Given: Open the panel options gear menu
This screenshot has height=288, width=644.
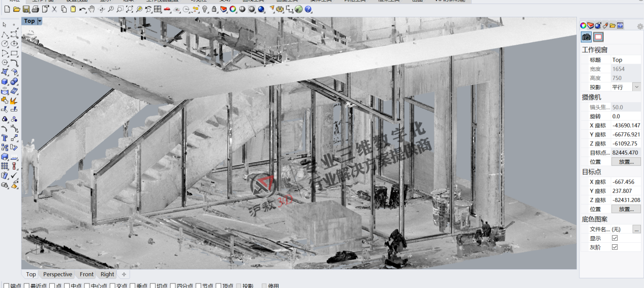Looking at the screenshot, I should pos(639,26).
